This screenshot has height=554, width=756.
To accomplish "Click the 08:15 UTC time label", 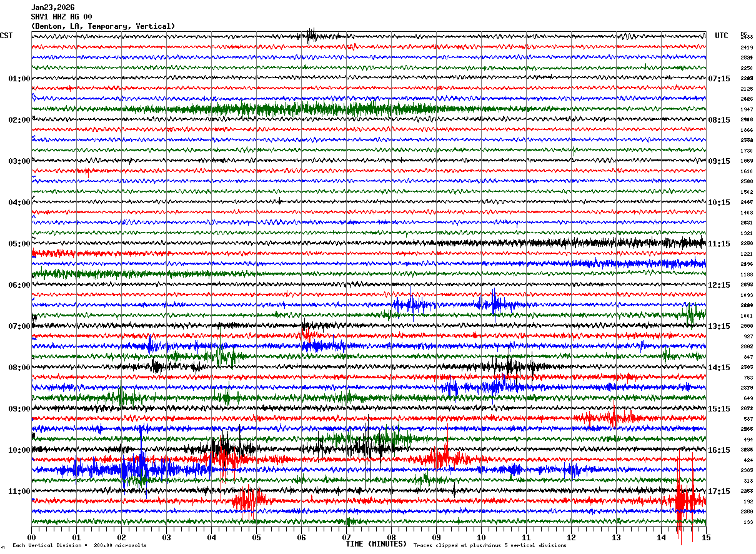I will click(x=720, y=120).
